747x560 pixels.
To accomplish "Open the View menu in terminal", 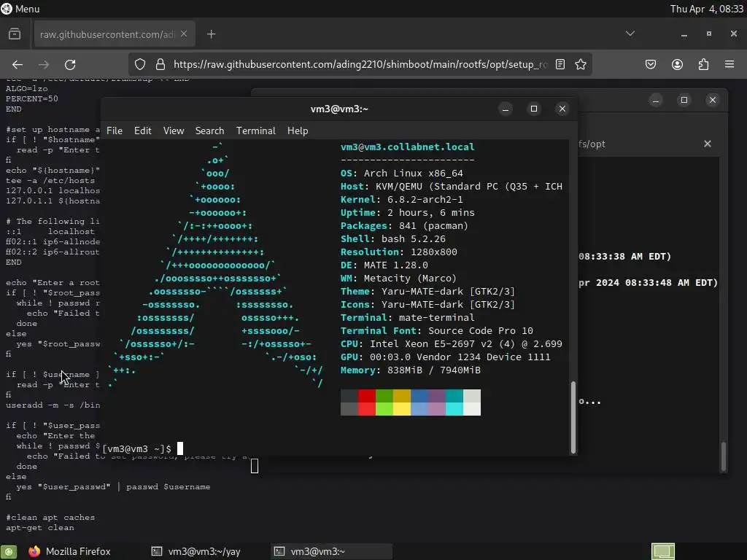I will click(174, 131).
